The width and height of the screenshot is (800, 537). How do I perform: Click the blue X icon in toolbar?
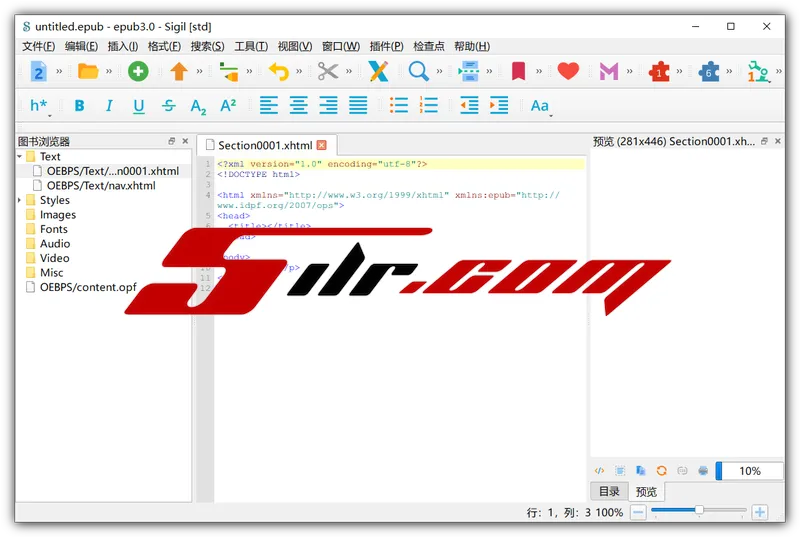[x=378, y=71]
